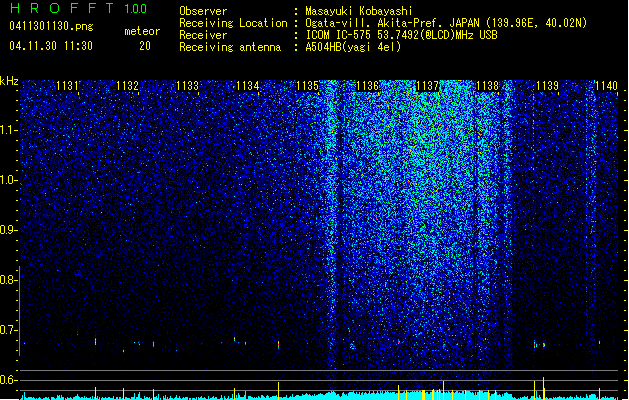Click the 0.9 kHz frequency tick label
The width and height of the screenshot is (629, 400).
9,230
